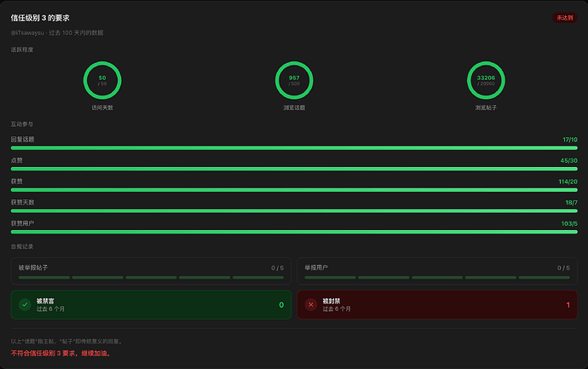Click the 被封禁 label text

[x=331, y=301]
